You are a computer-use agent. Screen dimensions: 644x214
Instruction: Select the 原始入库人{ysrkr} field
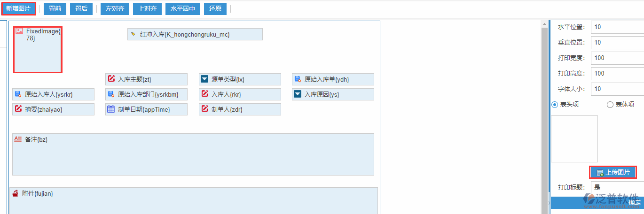click(53, 94)
